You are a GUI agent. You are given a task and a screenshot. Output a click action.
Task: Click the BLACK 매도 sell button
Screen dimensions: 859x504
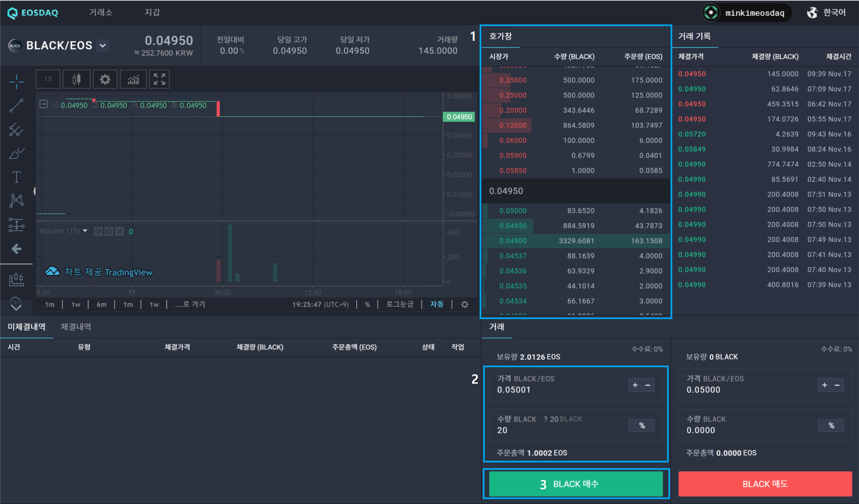(x=765, y=484)
